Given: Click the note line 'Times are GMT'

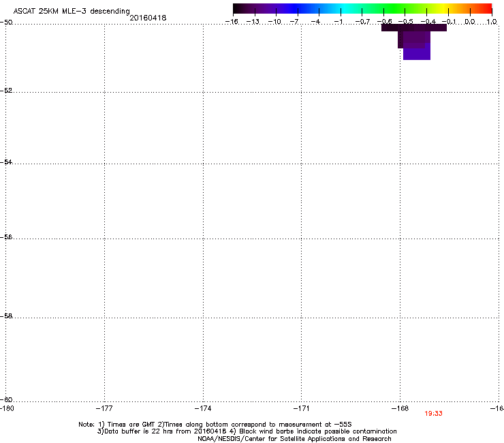Looking at the screenshot, I should point(215,425).
